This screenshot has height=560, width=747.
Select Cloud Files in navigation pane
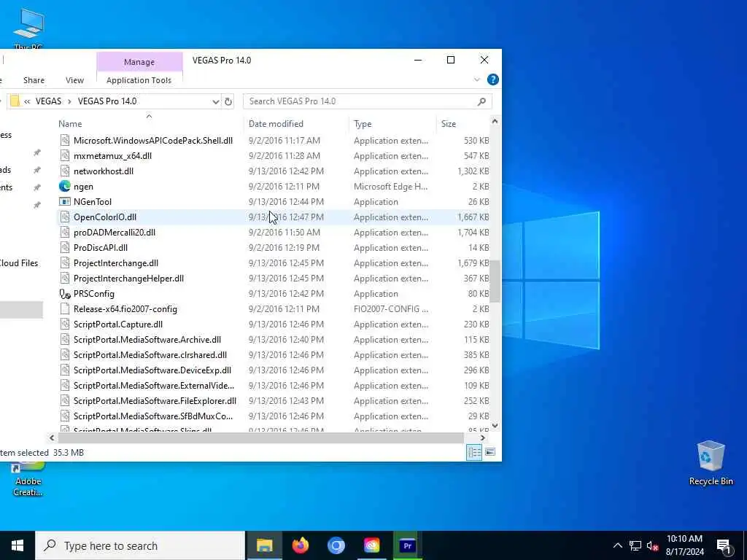coord(18,262)
